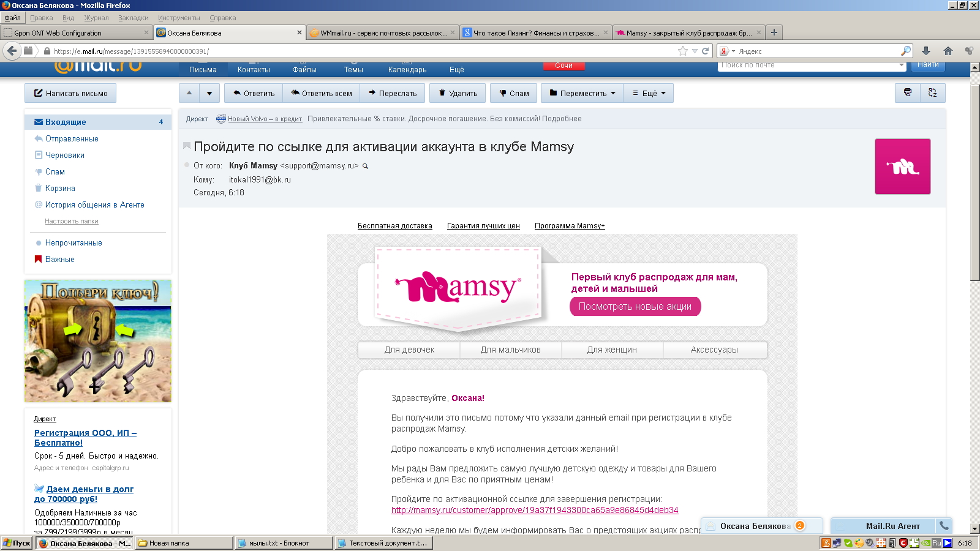
Task: Click the Firefox reload button
Action: 705,51
